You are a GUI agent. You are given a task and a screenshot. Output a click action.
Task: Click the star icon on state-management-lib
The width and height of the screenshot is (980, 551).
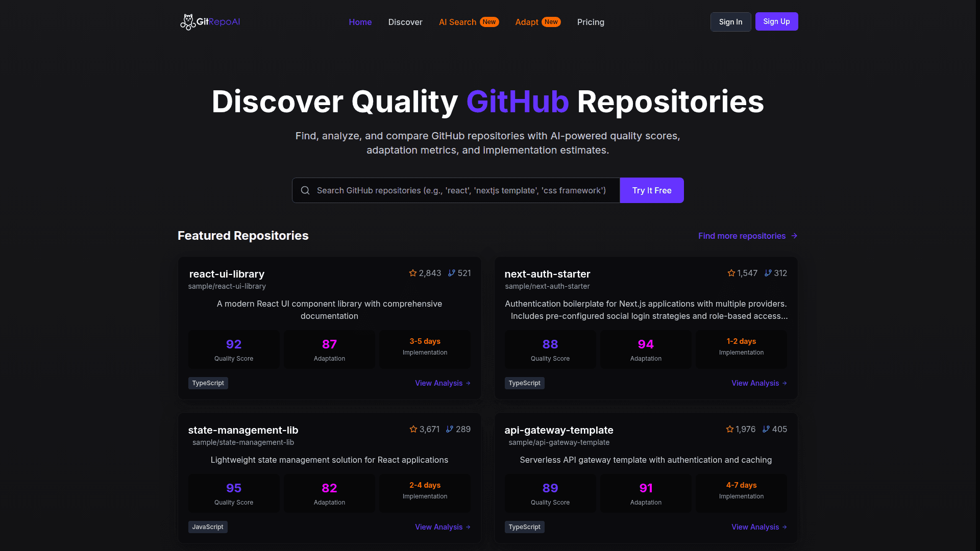[x=412, y=429]
